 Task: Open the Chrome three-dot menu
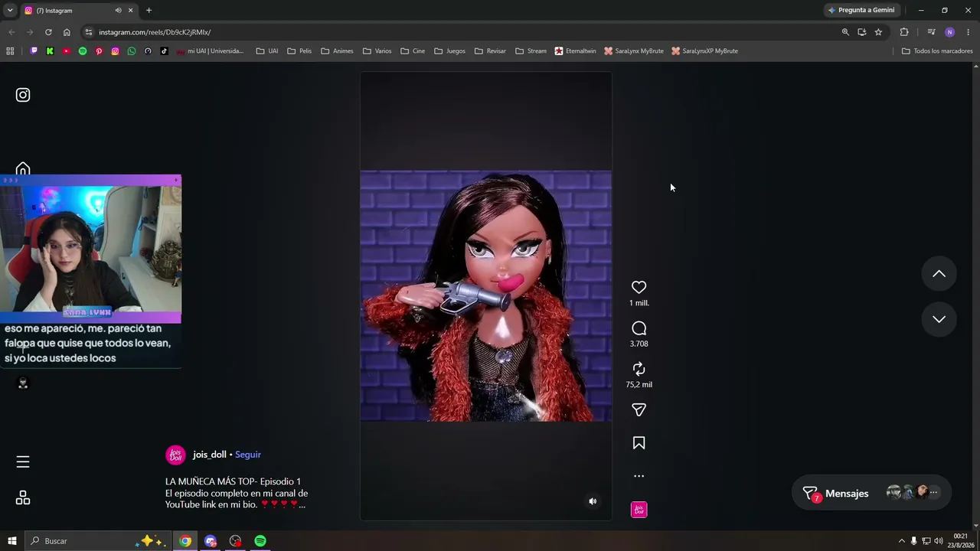[x=969, y=32]
